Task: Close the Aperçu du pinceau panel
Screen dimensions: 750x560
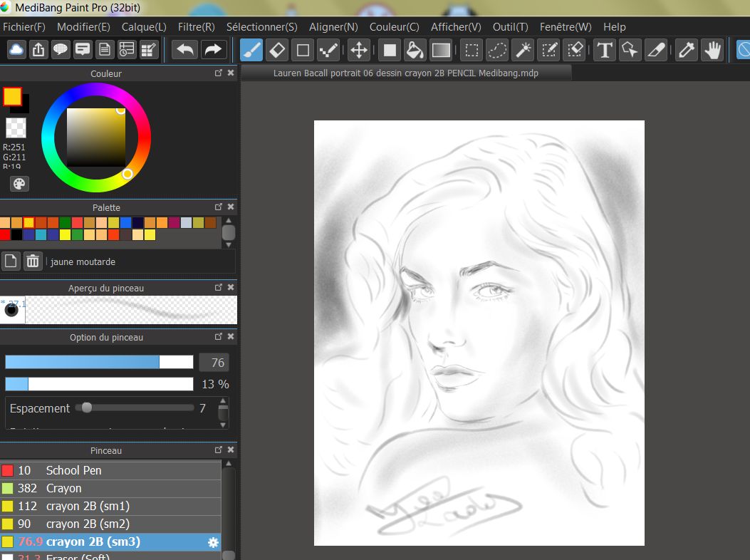Action: pos(231,287)
